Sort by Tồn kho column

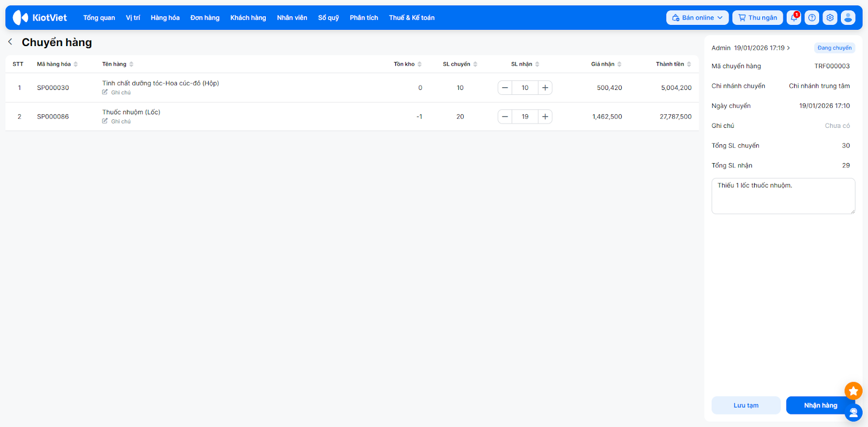tap(419, 64)
